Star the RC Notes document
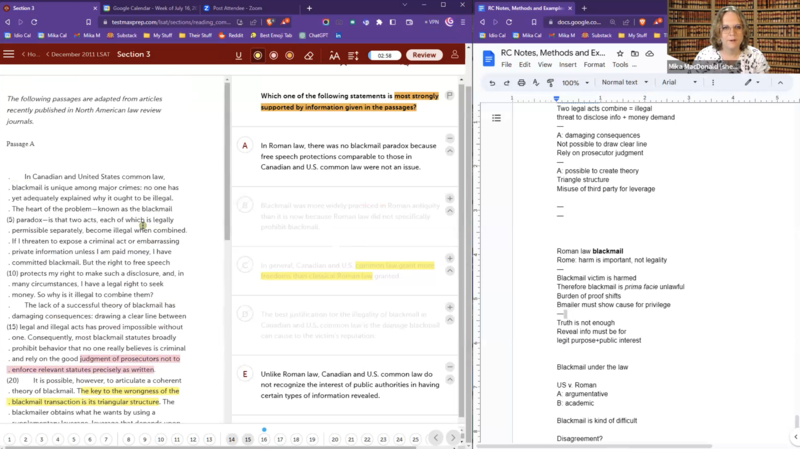The image size is (800, 449). 620,53
